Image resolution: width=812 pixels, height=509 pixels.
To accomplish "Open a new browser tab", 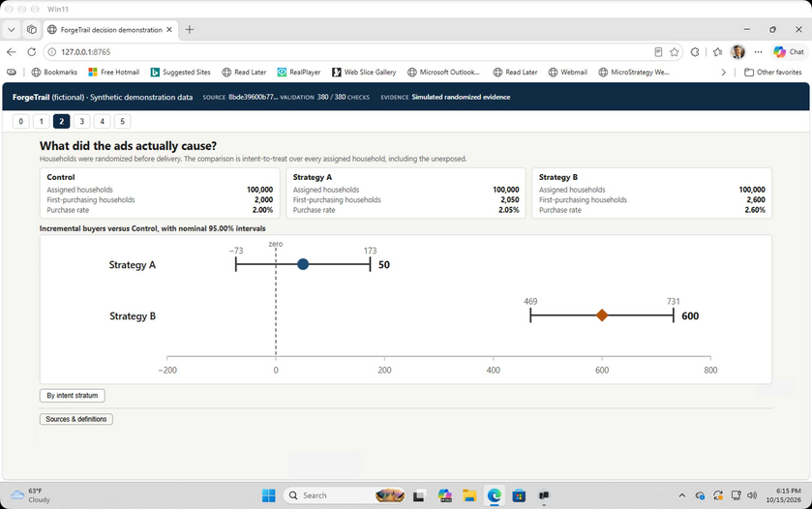I will (190, 30).
